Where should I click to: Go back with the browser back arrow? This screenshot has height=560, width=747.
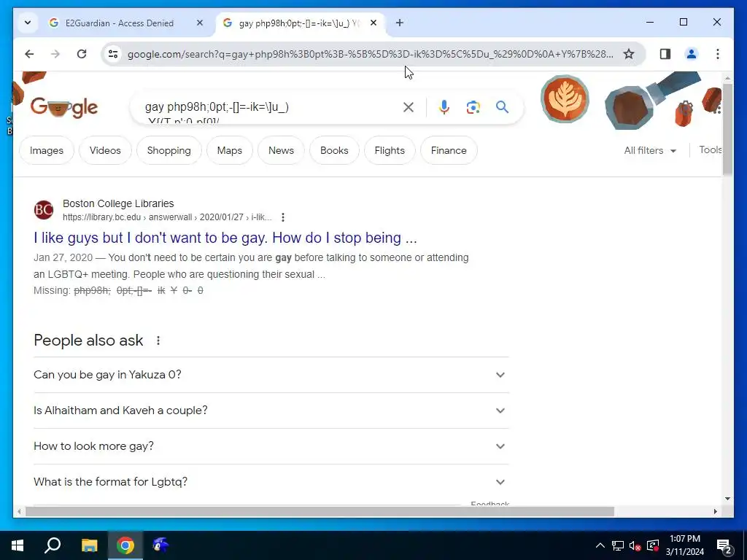29,54
